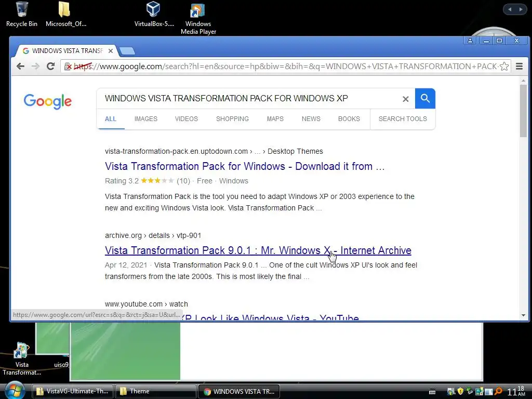Close the WINDOWS VISTA TRANSF tab
This screenshot has width=532, height=399.
pyautogui.click(x=111, y=51)
